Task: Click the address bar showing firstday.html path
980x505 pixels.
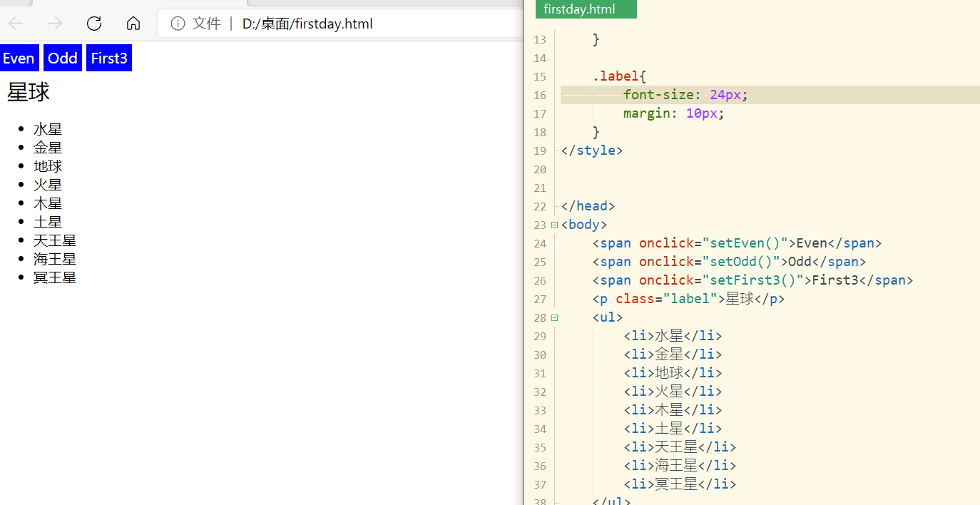Action: pyautogui.click(x=340, y=24)
